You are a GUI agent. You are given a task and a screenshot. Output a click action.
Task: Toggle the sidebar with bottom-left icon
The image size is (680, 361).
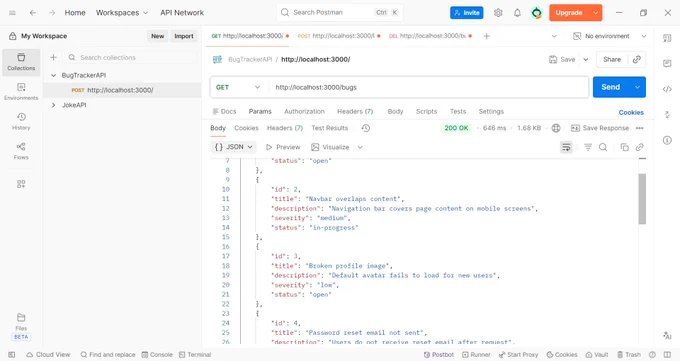(x=12, y=354)
